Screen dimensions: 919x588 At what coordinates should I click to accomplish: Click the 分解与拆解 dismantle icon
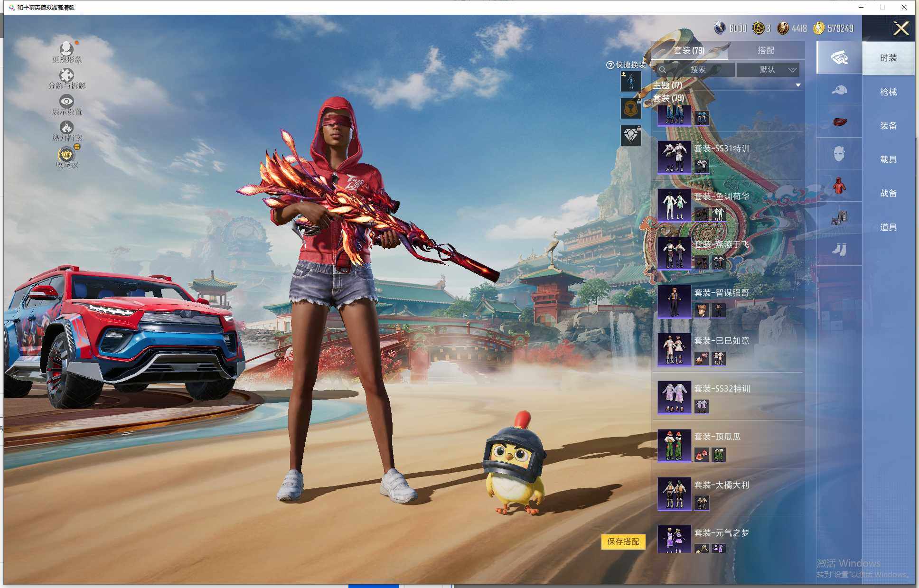[66, 75]
